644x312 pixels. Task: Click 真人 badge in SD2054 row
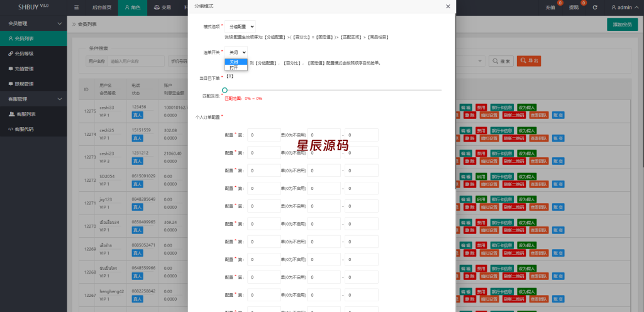click(x=138, y=185)
